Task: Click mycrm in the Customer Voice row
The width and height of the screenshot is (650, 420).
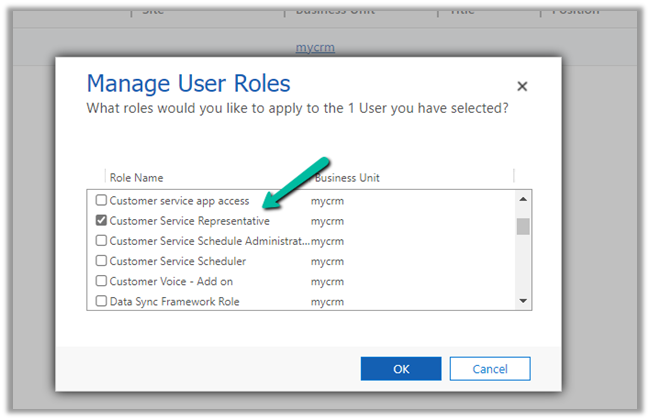Action: 327,281
